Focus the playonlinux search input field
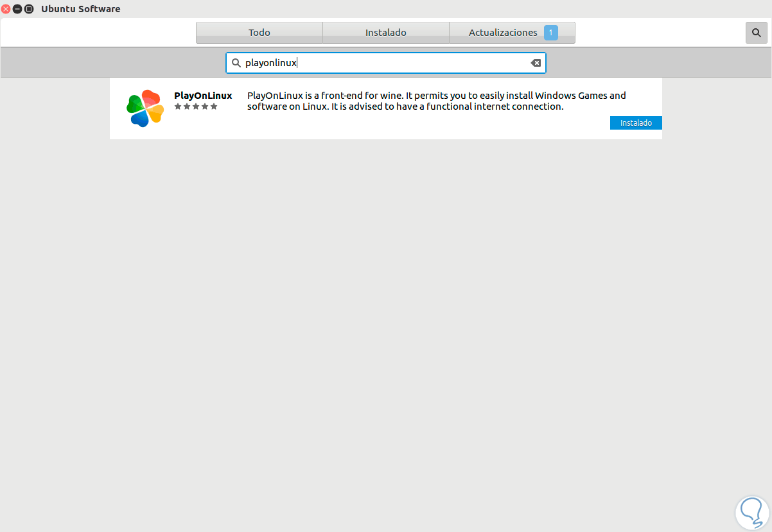Screen dimensions: 772x532 [386, 63]
